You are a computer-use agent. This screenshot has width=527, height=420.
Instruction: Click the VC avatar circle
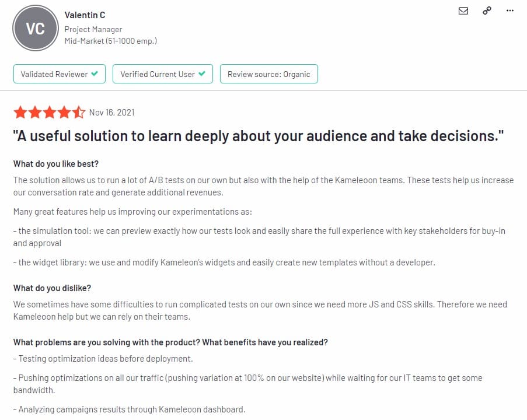point(36,28)
